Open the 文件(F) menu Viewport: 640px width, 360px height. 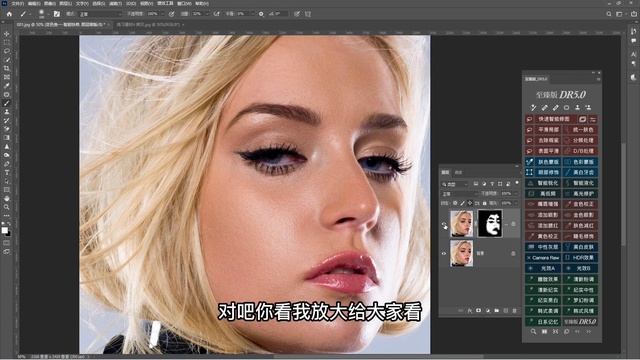(18, 3)
